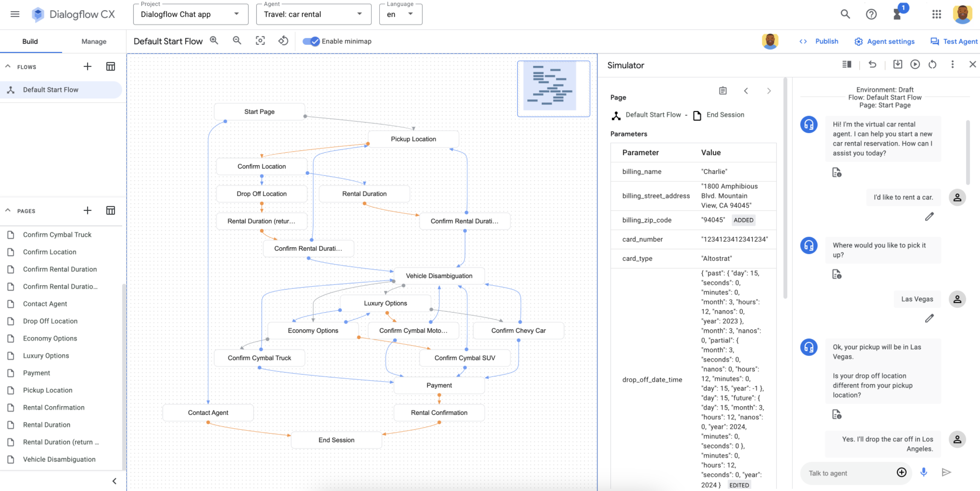Edit the "I'd like to rent a car" message
Screen dimensions: 980x491
tap(930, 217)
